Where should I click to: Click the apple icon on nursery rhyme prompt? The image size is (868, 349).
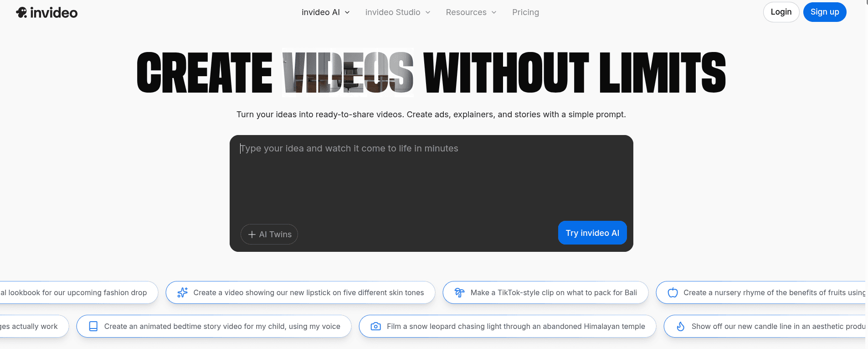tap(673, 292)
